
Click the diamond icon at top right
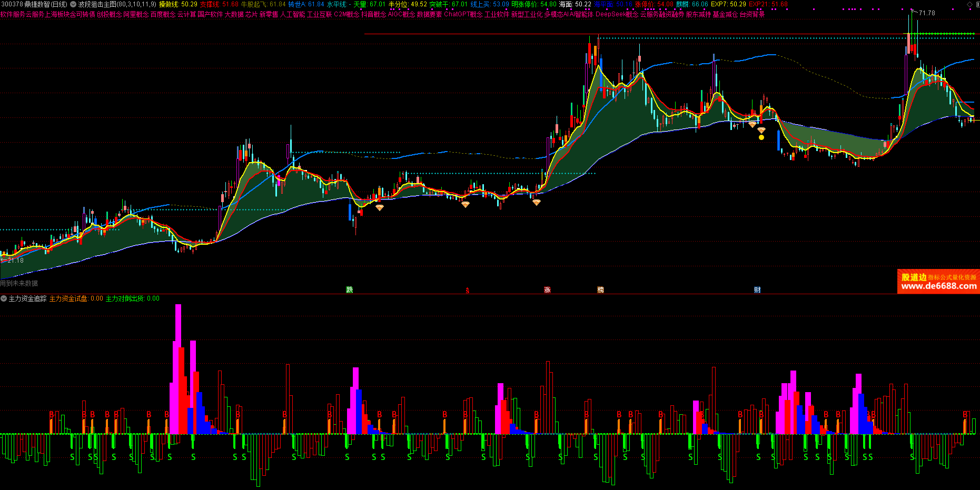(969, 4)
